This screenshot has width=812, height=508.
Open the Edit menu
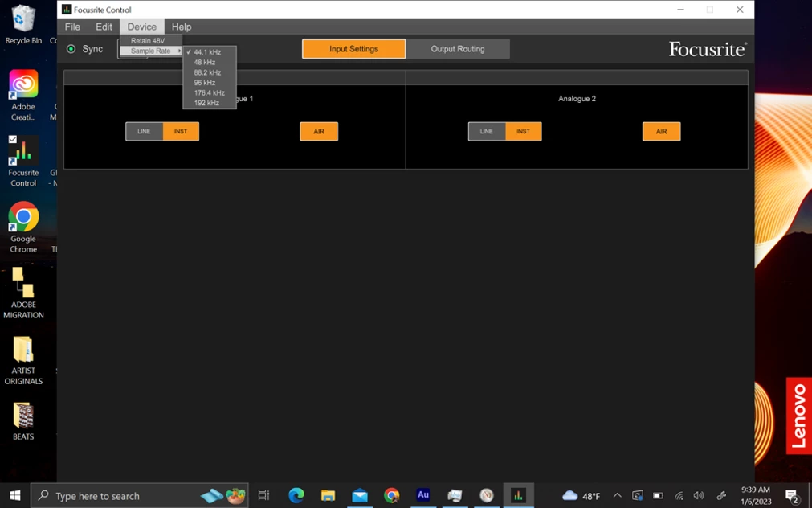(x=104, y=27)
